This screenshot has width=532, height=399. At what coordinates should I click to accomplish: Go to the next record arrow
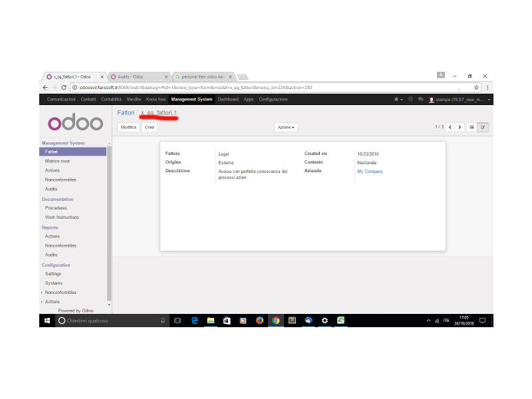click(x=460, y=127)
